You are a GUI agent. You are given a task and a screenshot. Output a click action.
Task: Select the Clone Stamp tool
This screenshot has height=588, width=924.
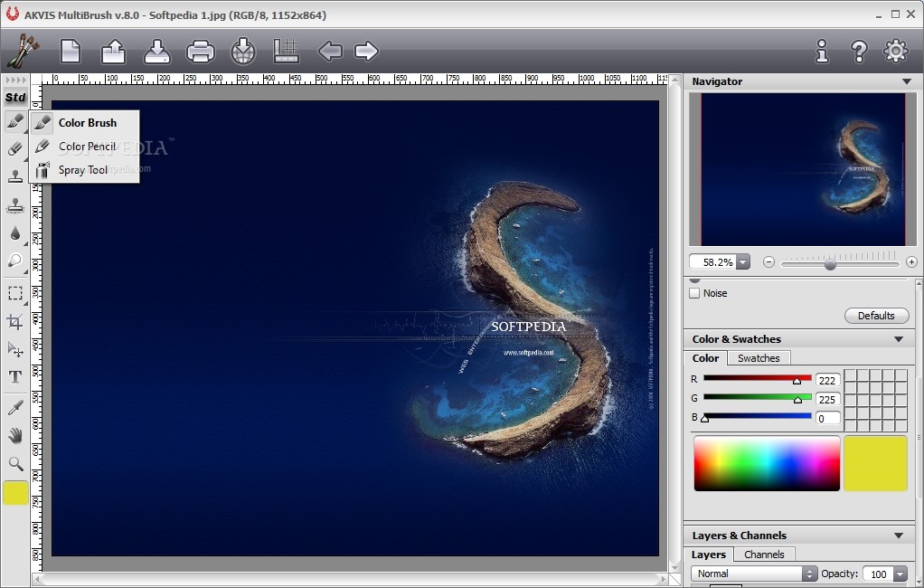pyautogui.click(x=15, y=176)
